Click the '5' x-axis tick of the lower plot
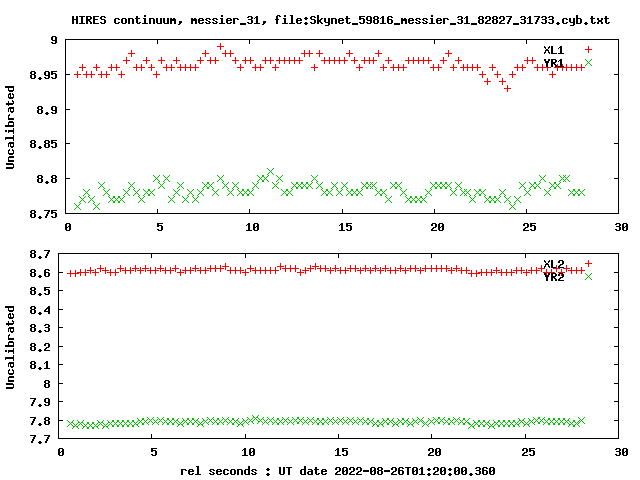Viewport: 640px width, 480px height. point(153,452)
